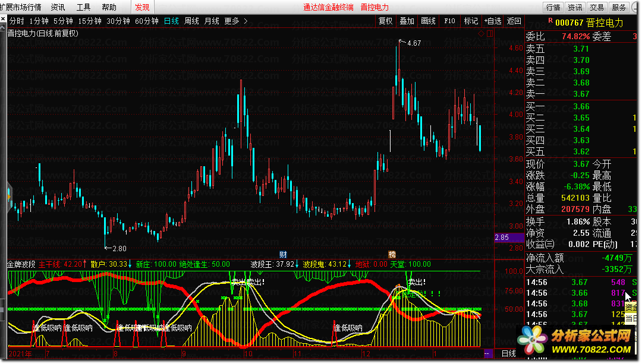This screenshot has height=364, width=642.
Task: Switch to the 发现 tab
Action: (x=142, y=7)
